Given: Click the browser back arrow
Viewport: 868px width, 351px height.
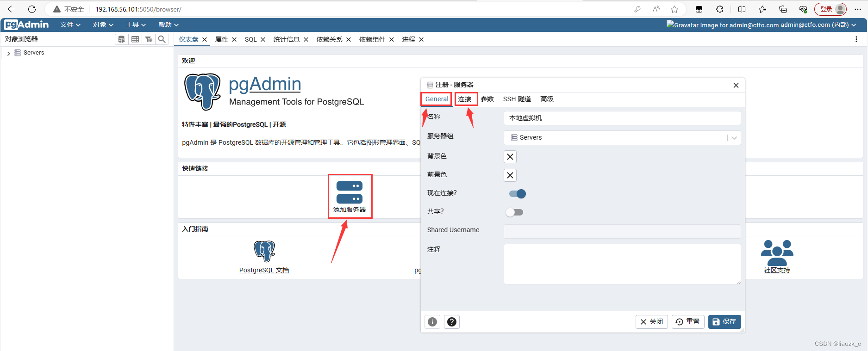Looking at the screenshot, I should [12, 9].
